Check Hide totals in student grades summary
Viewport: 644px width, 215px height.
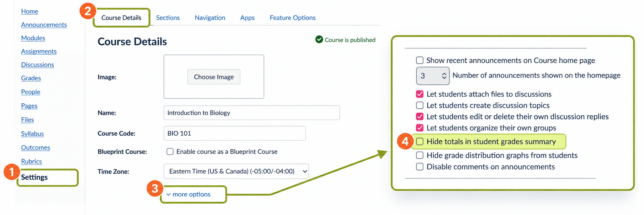pos(420,141)
